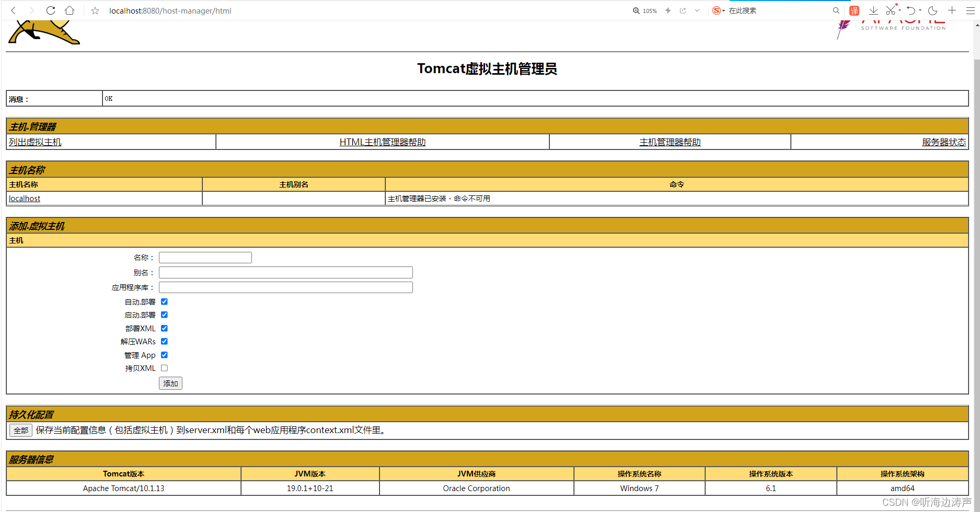
Task: Open a new tab with the plus icon
Action: [952, 10]
